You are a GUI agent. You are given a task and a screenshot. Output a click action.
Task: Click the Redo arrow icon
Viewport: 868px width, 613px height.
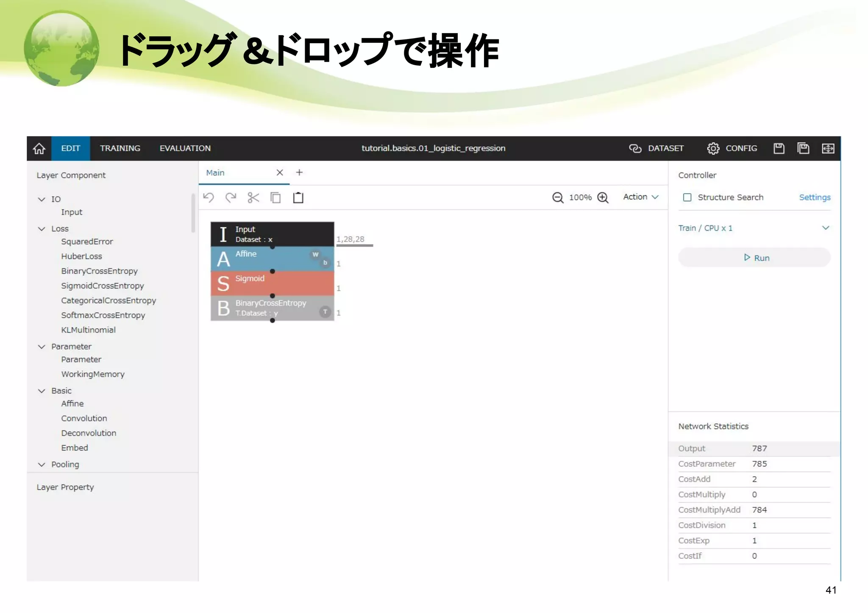(231, 197)
